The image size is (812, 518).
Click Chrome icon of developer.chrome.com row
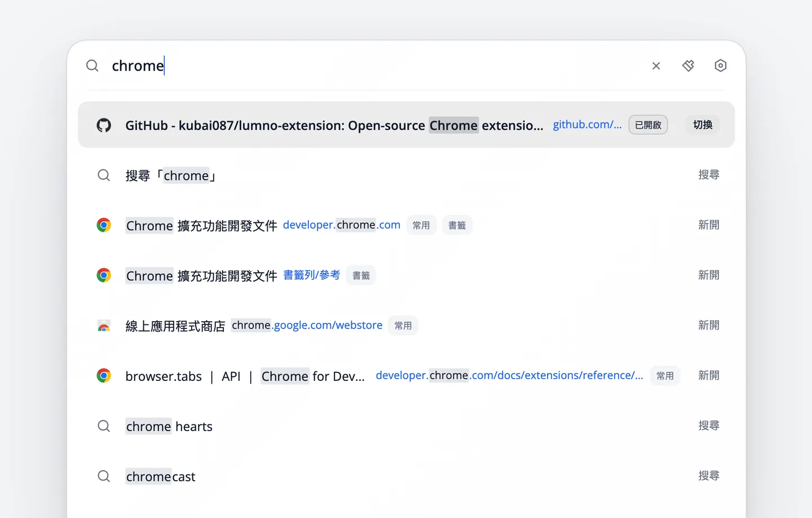(104, 225)
